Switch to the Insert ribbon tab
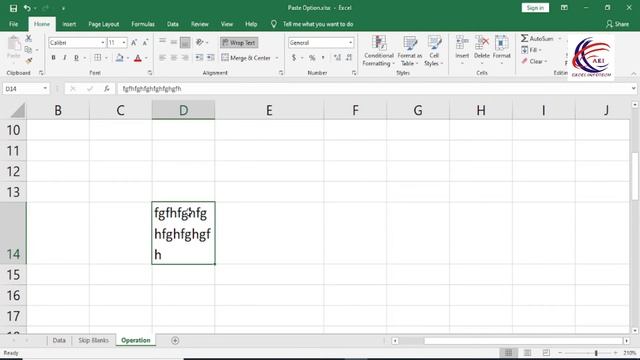 [69, 24]
